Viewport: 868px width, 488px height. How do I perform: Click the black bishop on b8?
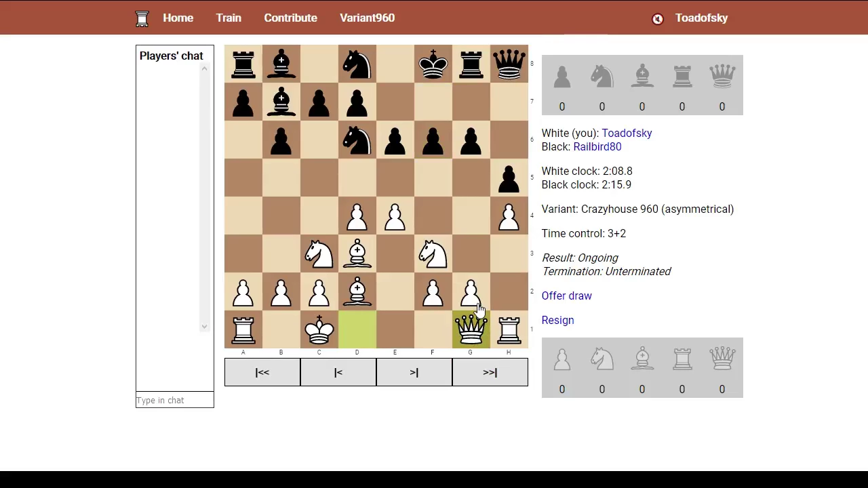point(281,64)
